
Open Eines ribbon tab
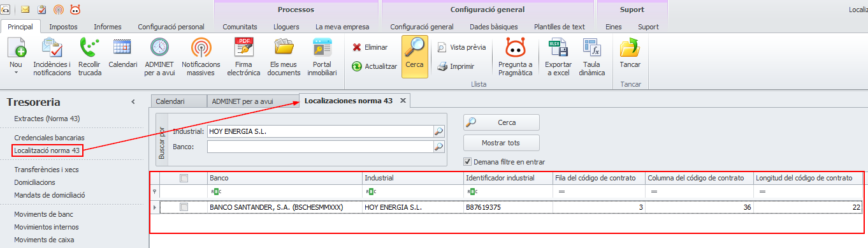(614, 27)
